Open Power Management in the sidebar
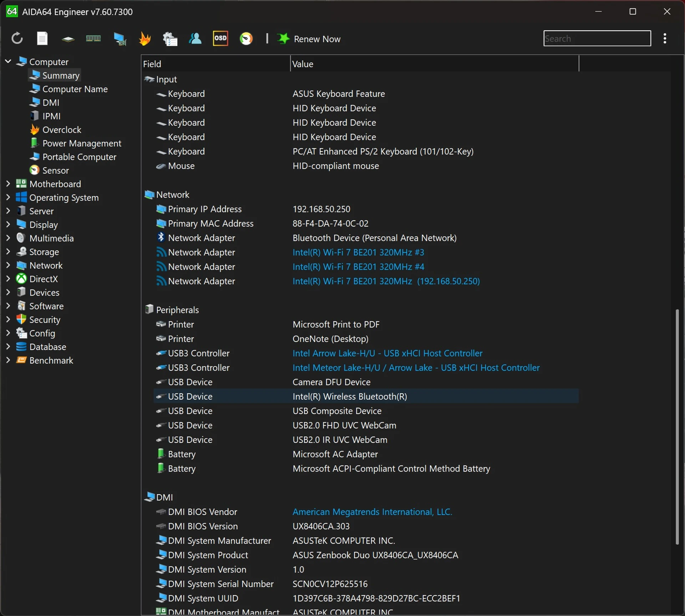This screenshot has width=685, height=616. pyautogui.click(x=75, y=143)
